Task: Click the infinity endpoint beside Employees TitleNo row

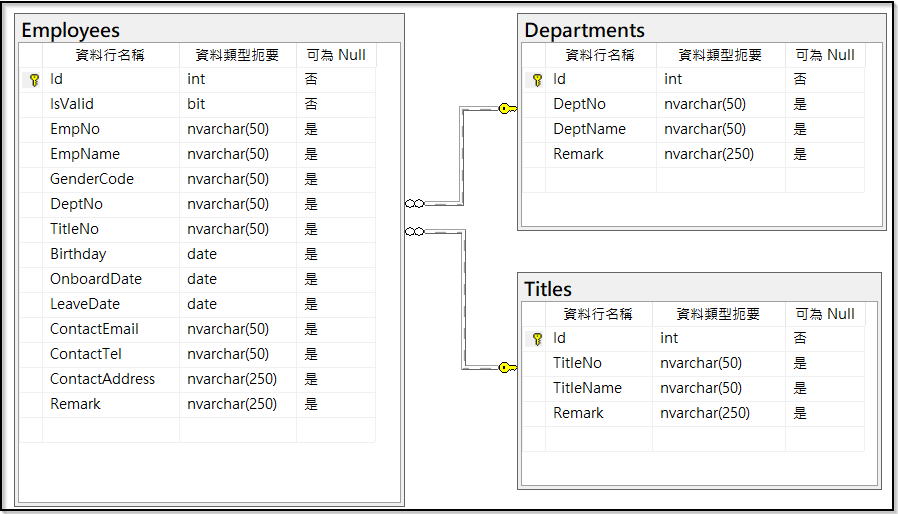Action: [415, 232]
